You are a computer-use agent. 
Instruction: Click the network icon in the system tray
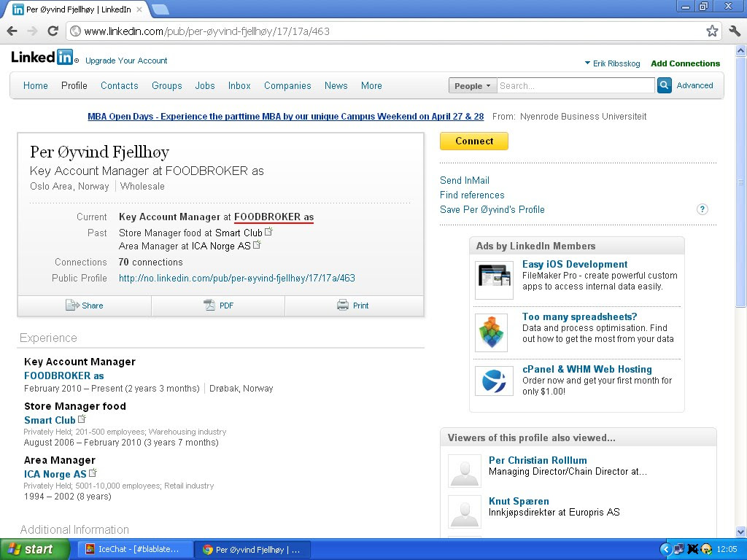(x=679, y=550)
